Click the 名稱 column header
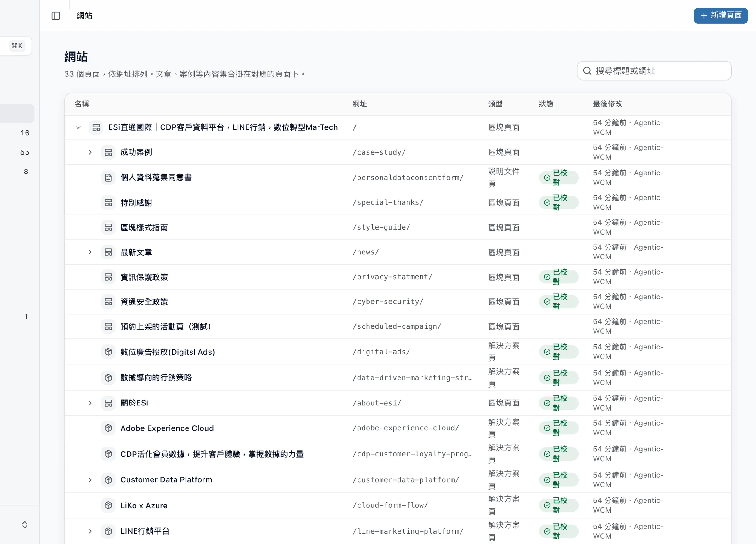Screen dimensions: 756x544 pos(82,104)
